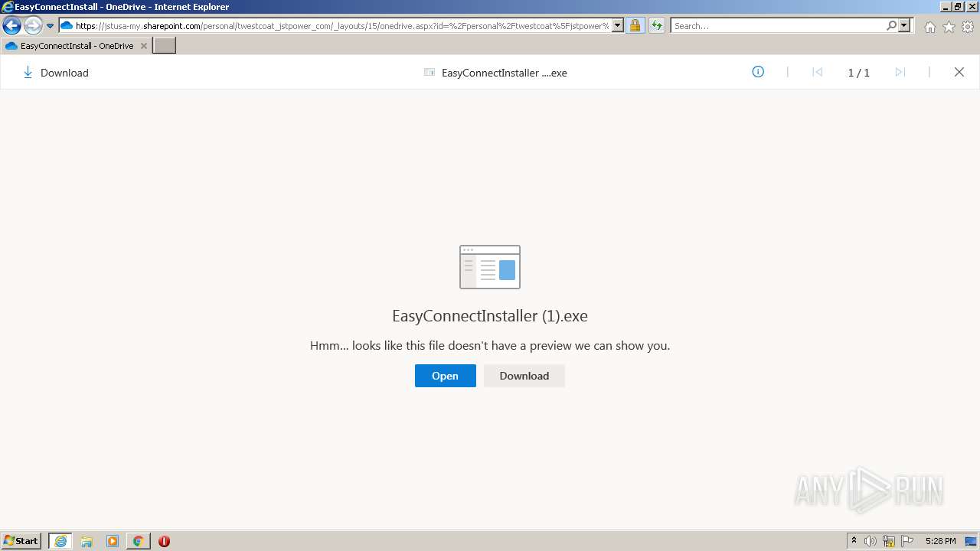The width and height of the screenshot is (980, 551).
Task: Click the network tray icon
Action: coord(889,541)
